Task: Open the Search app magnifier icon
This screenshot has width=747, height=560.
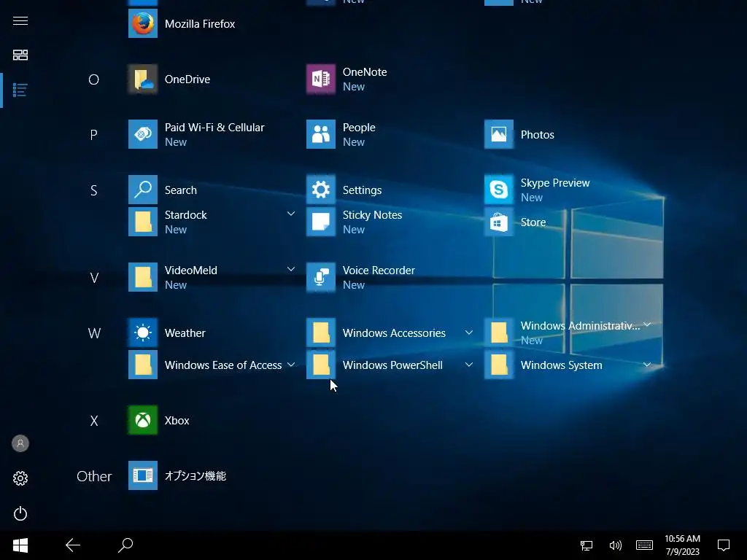Action: [x=143, y=190]
